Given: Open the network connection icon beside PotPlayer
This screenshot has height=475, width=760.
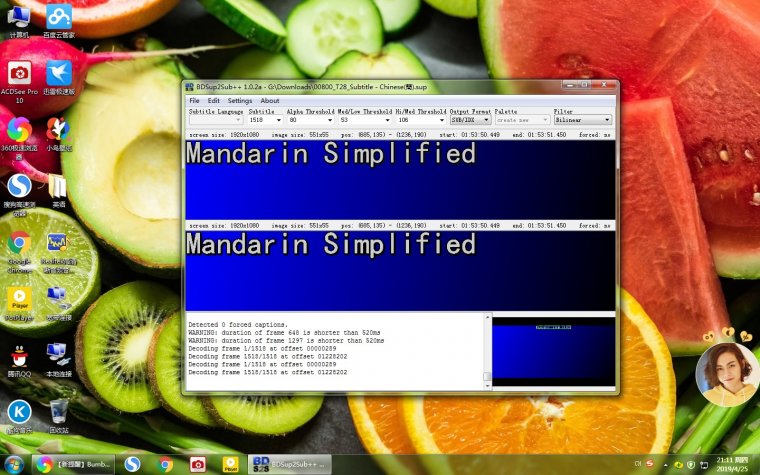Looking at the screenshot, I should click(x=59, y=304).
